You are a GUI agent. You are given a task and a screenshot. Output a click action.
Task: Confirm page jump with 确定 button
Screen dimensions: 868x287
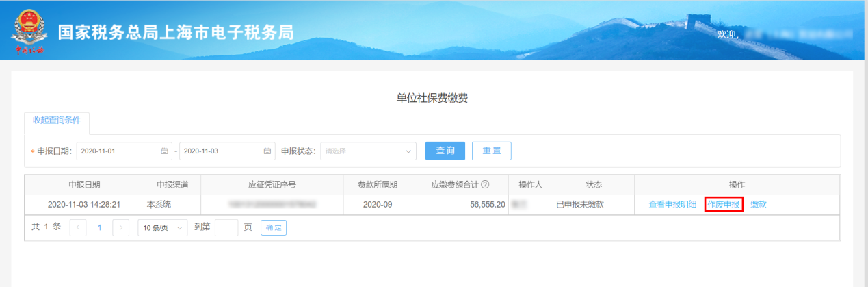pos(274,227)
